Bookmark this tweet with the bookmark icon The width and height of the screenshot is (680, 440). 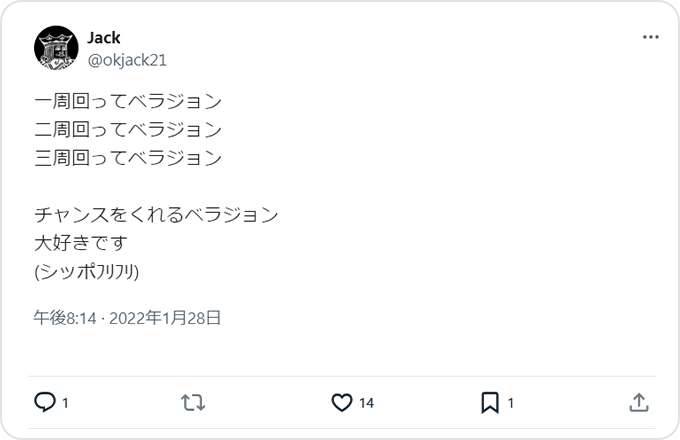(490, 402)
